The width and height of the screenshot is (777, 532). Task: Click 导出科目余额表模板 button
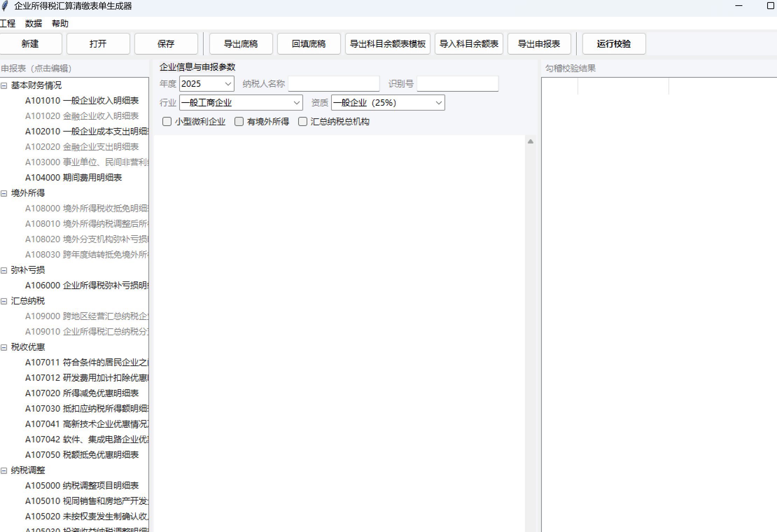pos(388,44)
